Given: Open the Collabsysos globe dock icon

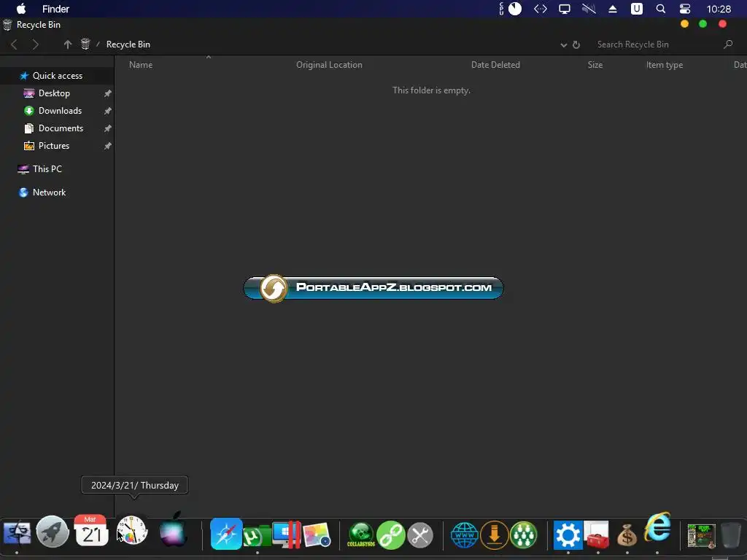Looking at the screenshot, I should [x=361, y=534].
